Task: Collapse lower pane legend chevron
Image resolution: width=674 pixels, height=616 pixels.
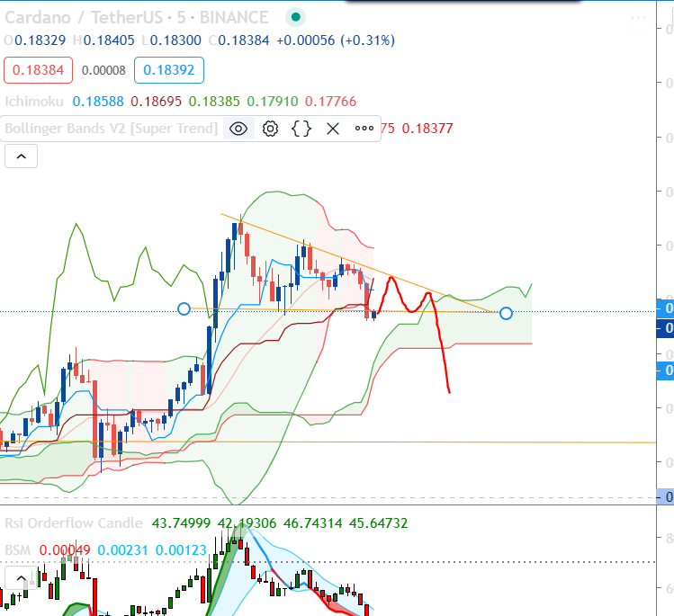Action: click(21, 577)
